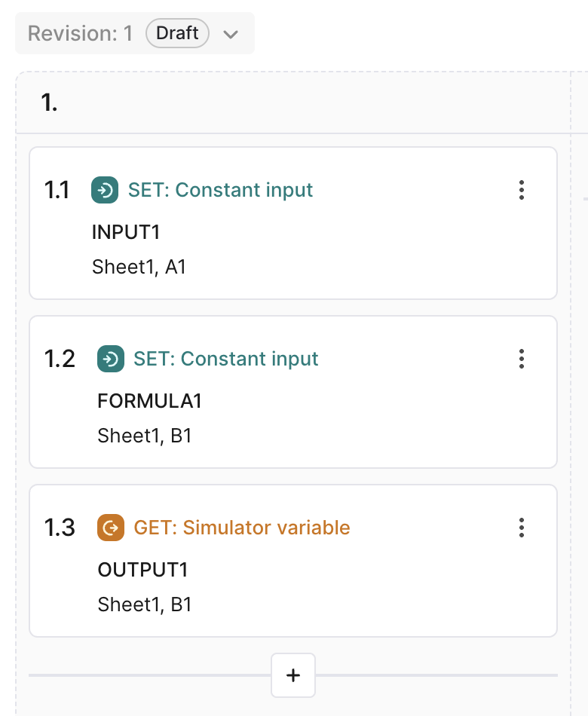
Task: Click the orange GET icon in step 1.3
Action: (111, 528)
